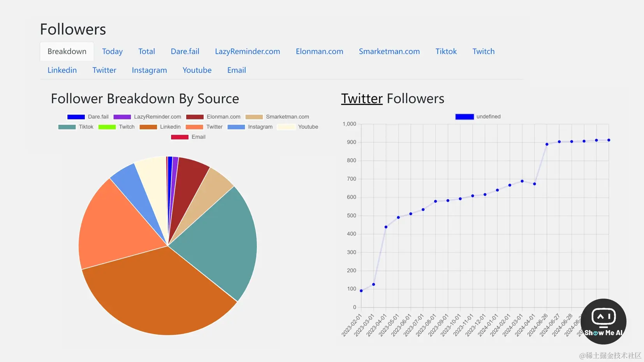Toggle the Youtube legend swatch
Screen dimensions: 644x362
tap(286, 127)
